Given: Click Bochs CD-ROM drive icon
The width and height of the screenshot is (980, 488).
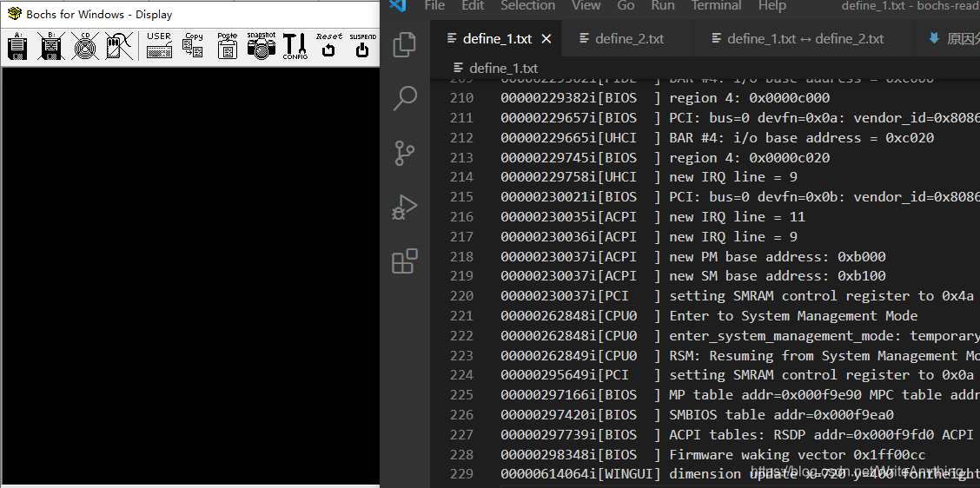Looking at the screenshot, I should pyautogui.click(x=85, y=46).
